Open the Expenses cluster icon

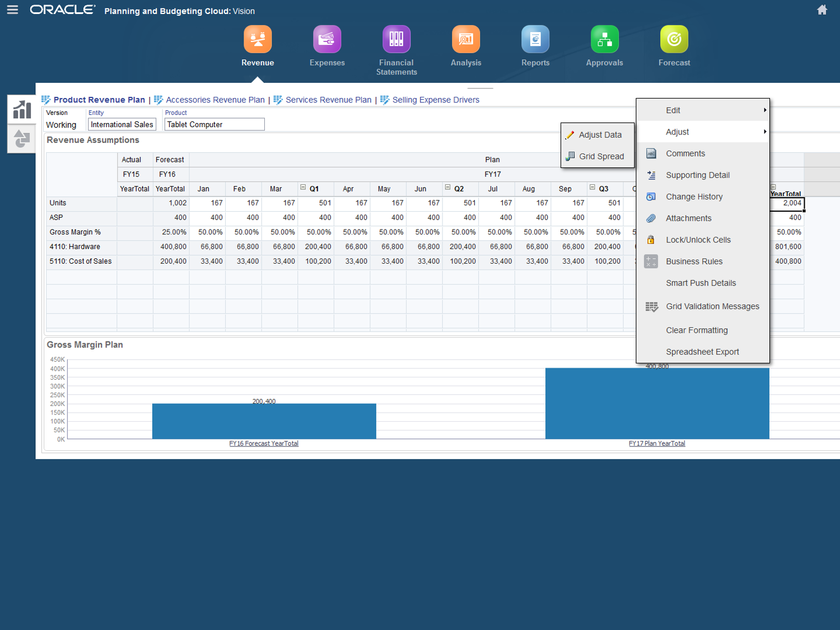pyautogui.click(x=327, y=40)
